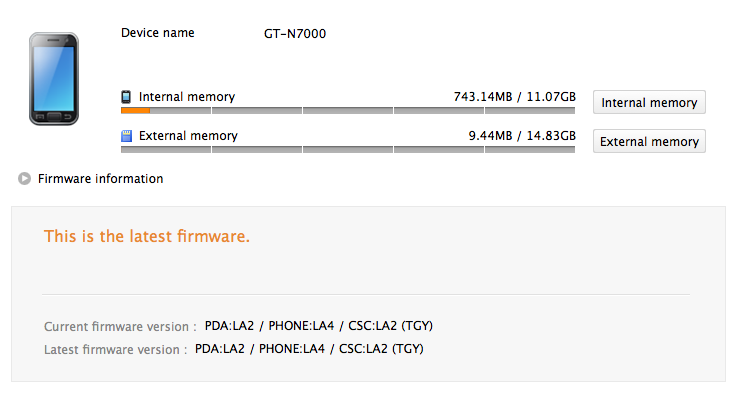Viewport: 751px width, 397px height.
Task: Click the Internal memory row label
Action: tap(187, 97)
